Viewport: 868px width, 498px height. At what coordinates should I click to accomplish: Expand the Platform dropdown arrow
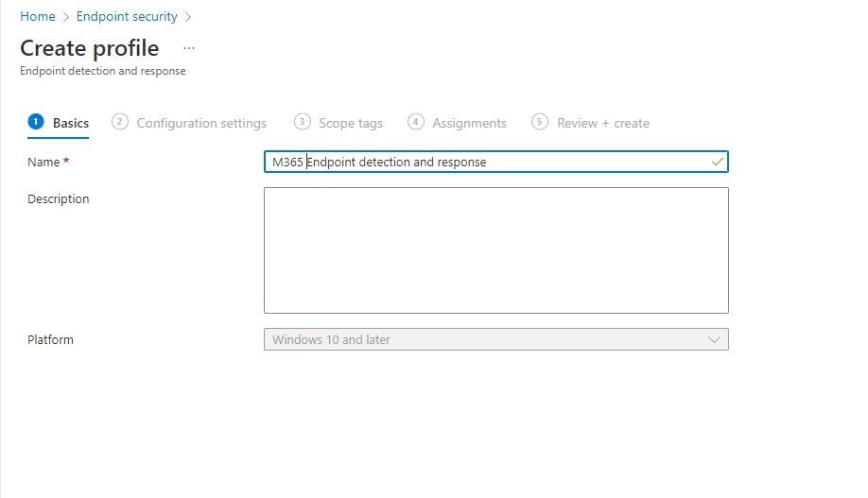point(714,340)
